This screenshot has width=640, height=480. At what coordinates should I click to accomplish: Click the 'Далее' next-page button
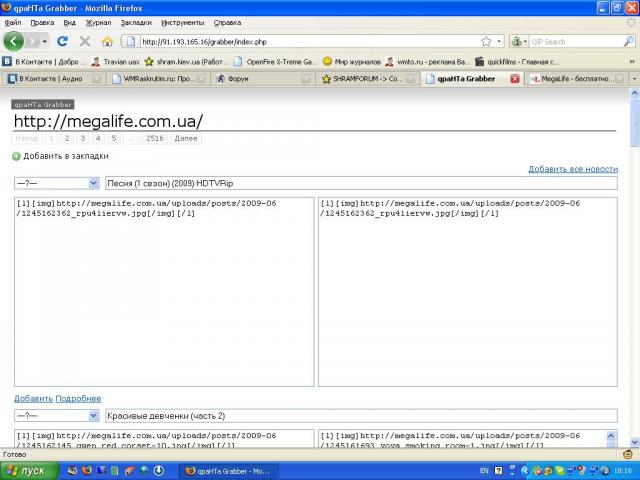coord(186,138)
